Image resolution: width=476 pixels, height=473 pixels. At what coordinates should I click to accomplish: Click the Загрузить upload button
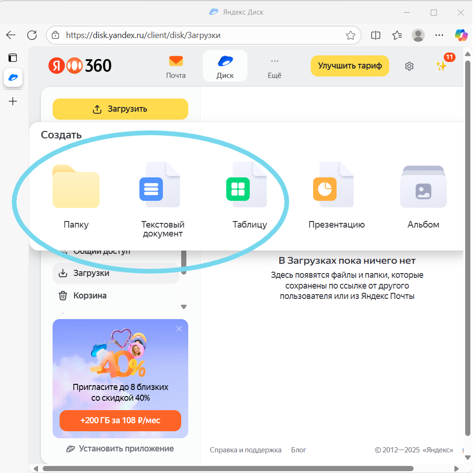120,109
